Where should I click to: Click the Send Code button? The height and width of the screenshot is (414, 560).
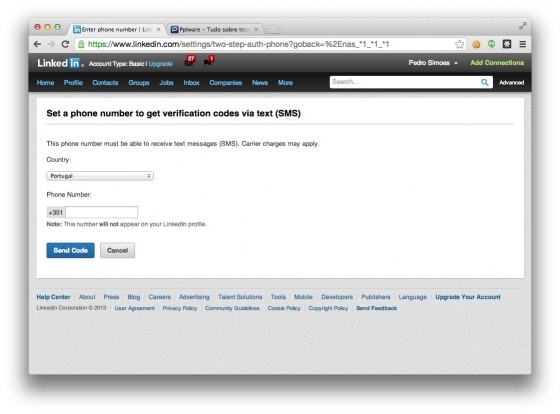[70, 250]
